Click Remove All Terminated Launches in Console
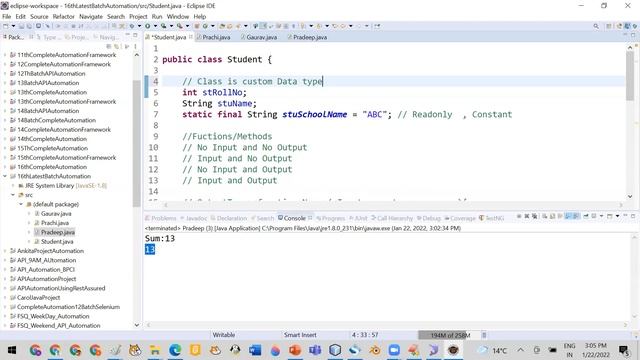 point(534,216)
